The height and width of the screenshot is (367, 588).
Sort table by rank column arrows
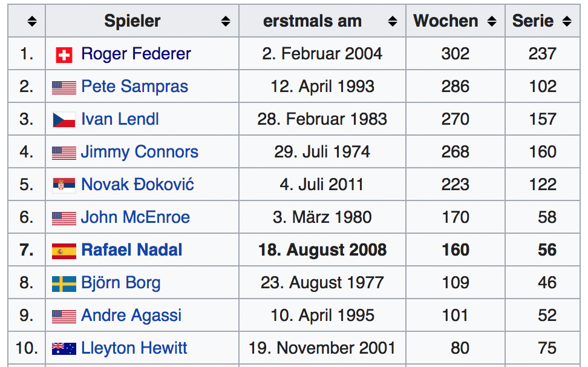coord(32,21)
